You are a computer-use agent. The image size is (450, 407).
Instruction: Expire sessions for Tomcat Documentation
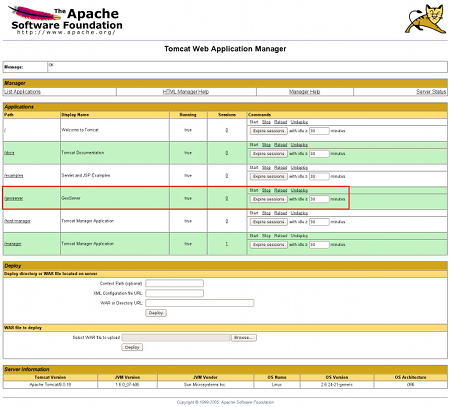click(269, 154)
